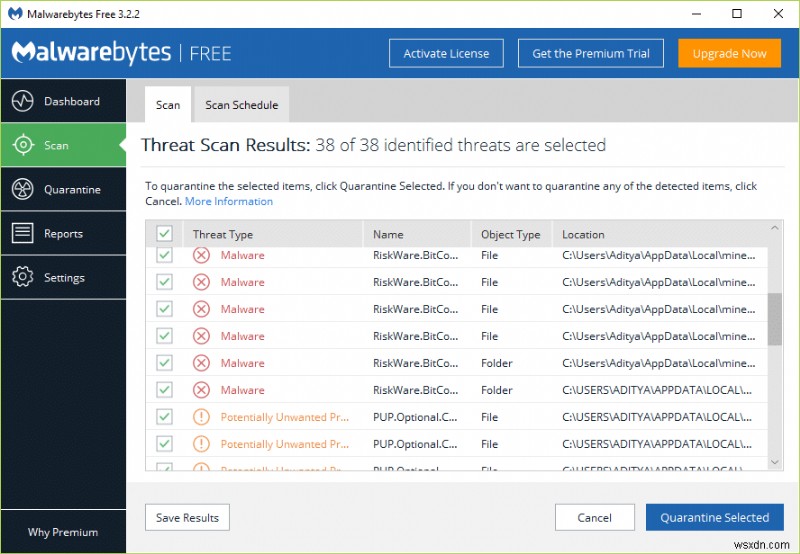Click the Quarantine Selected button
Image resolution: width=800 pixels, height=554 pixels.
pyautogui.click(x=714, y=517)
